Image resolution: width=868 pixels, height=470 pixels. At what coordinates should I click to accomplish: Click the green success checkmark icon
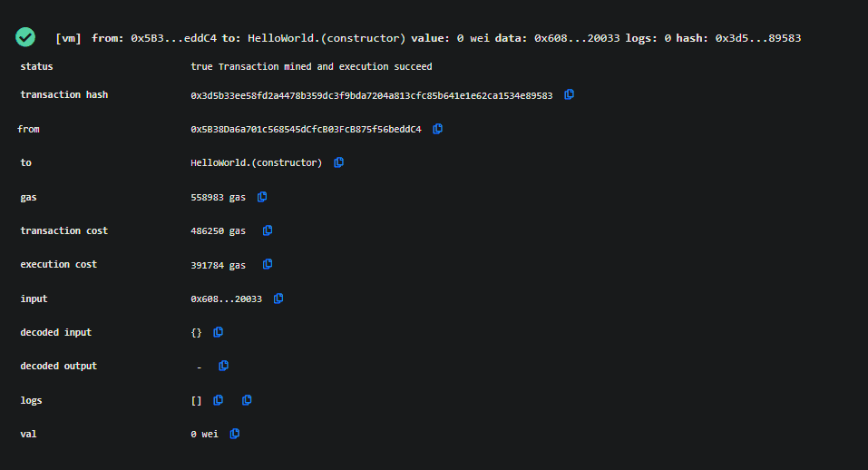tap(25, 37)
